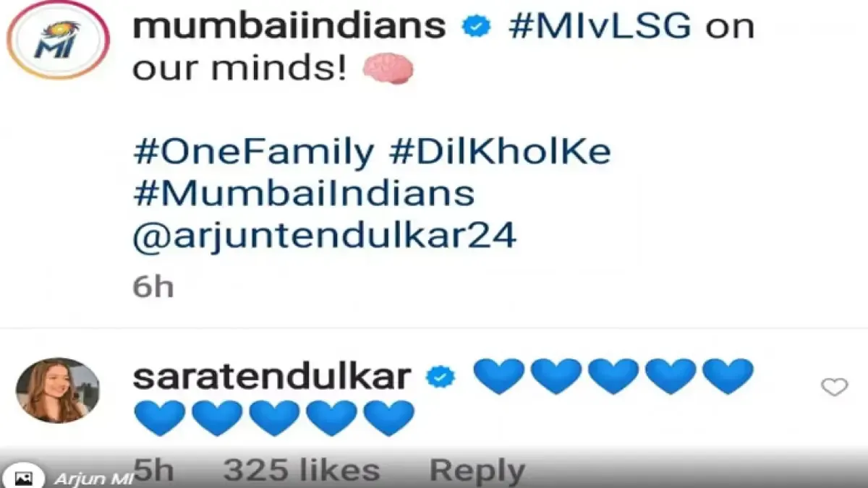This screenshot has height=488, width=868.
Task: Open the #DilKholKe hashtag
Action: point(500,153)
